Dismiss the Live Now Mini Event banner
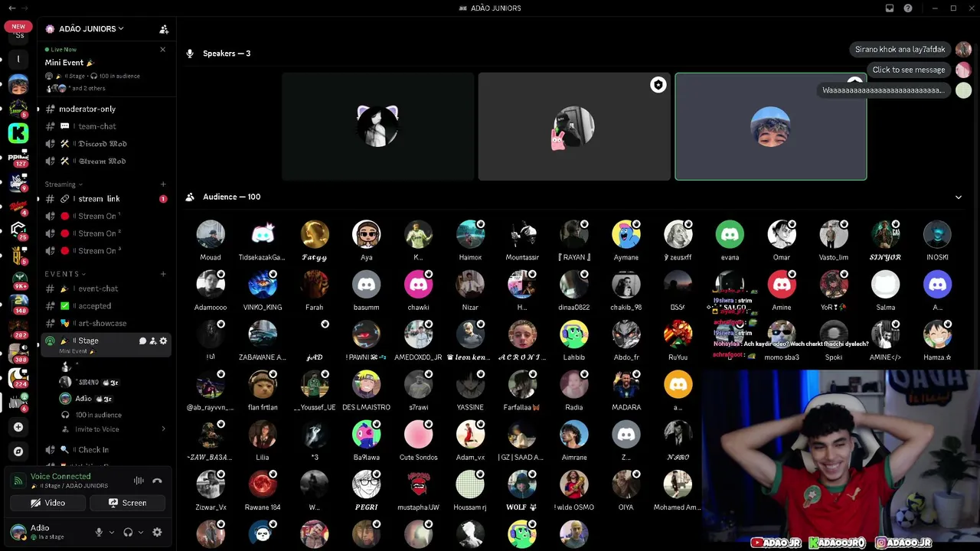Screen dimensions: 980x551 [x=162, y=50]
